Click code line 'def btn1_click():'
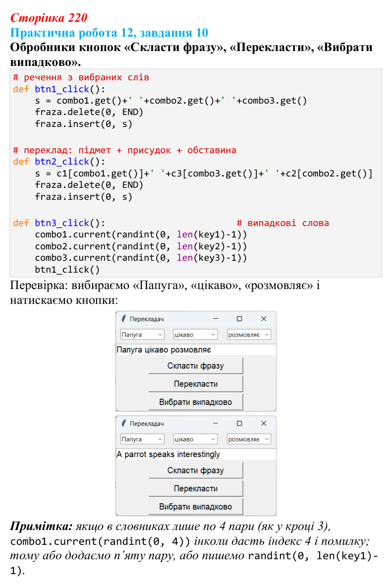Image resolution: width=392 pixels, height=587 pixels. (59, 89)
